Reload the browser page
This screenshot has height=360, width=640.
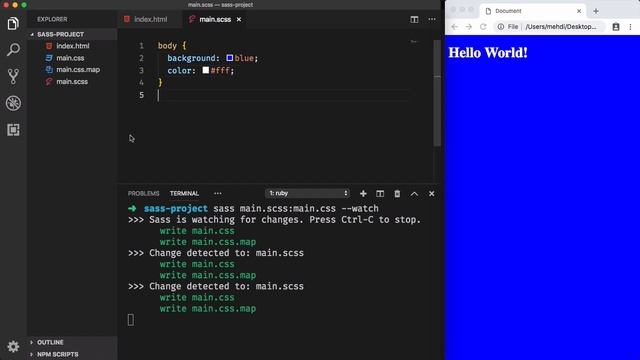coord(483,27)
